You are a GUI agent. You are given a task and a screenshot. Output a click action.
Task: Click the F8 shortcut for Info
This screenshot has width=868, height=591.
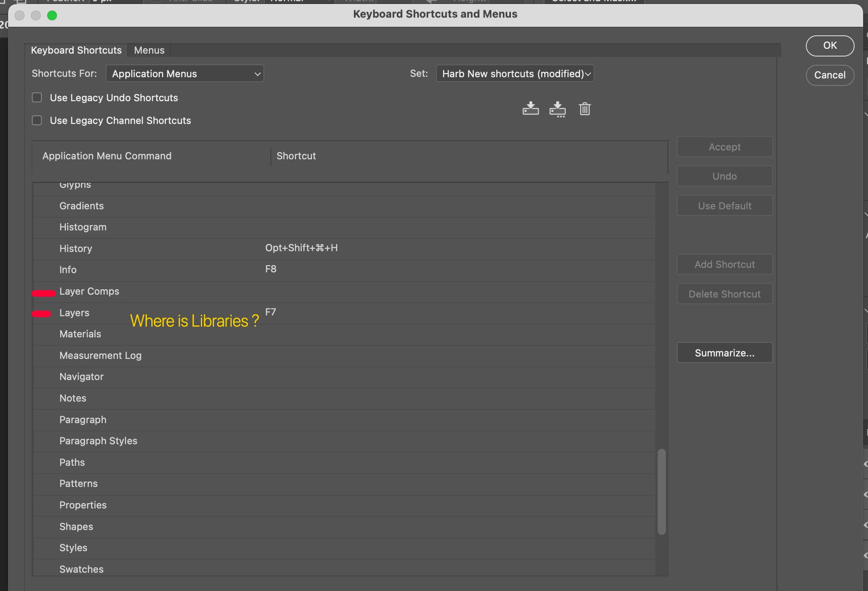click(x=271, y=269)
